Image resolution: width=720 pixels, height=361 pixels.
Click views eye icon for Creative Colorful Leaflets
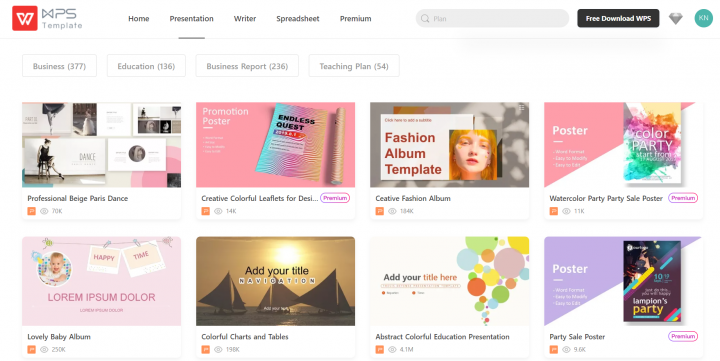click(218, 211)
